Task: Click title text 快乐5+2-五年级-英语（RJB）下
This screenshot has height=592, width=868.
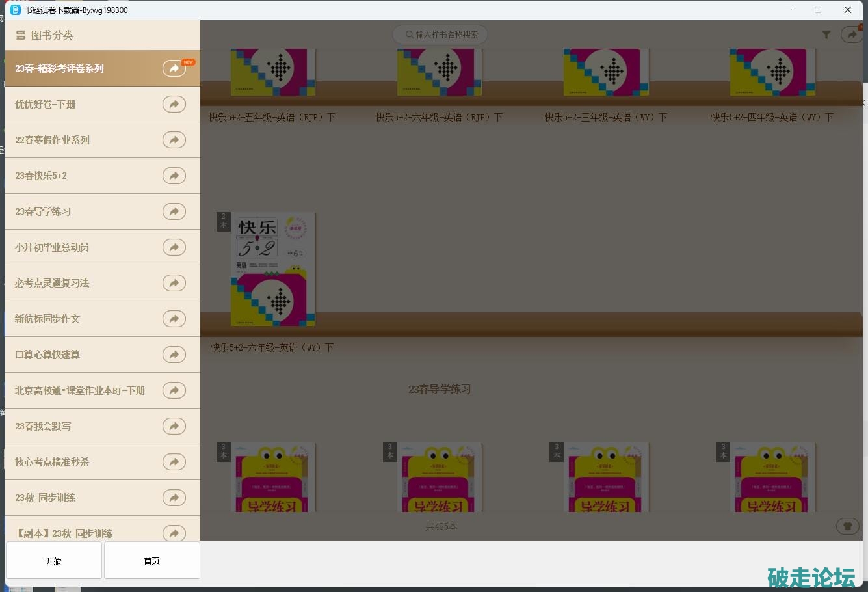Action: tap(272, 117)
